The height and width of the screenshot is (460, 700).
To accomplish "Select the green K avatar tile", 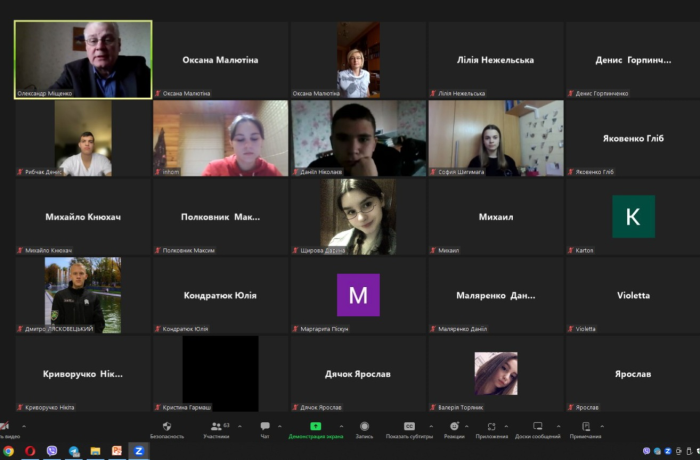I will click(x=633, y=216).
